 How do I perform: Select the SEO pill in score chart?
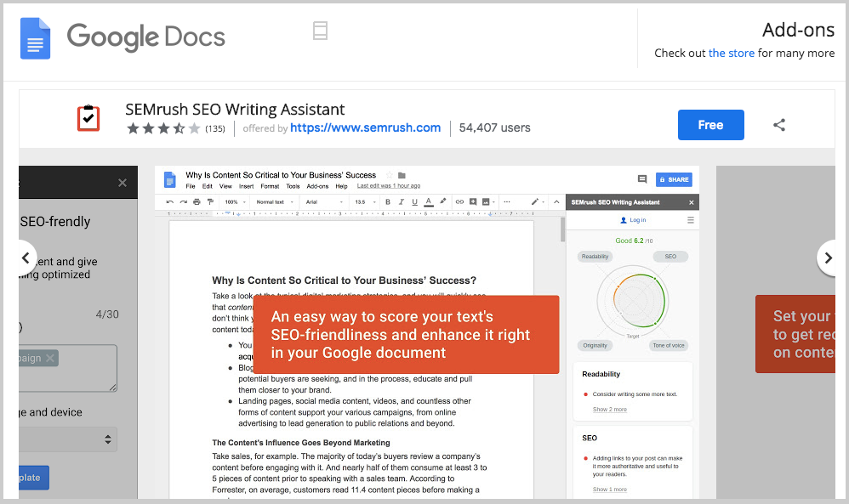(670, 257)
